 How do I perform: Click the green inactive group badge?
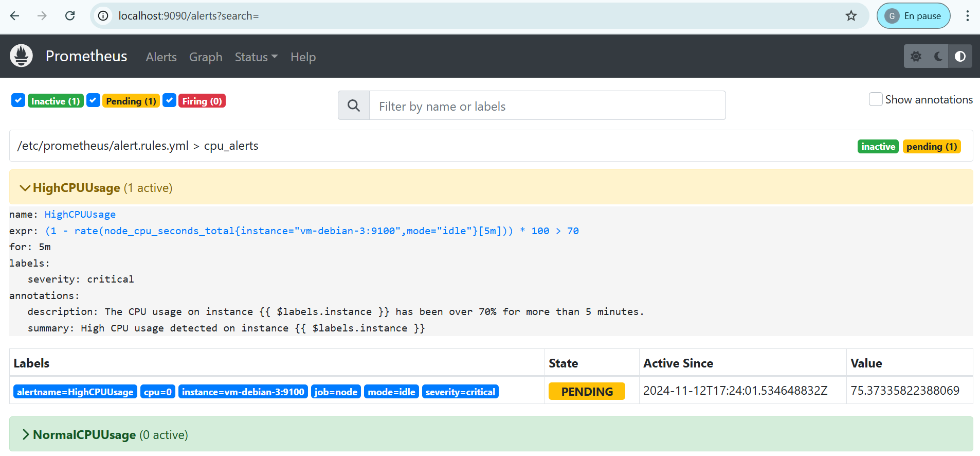[x=878, y=147]
